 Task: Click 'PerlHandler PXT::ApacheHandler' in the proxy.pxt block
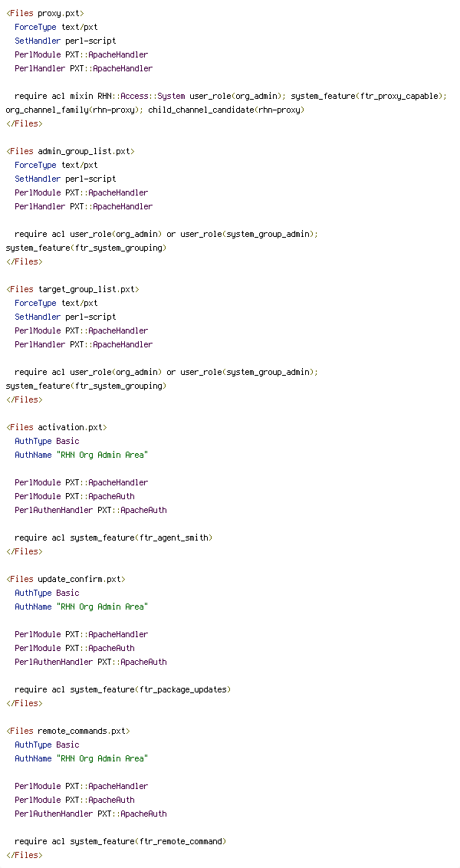84,68
